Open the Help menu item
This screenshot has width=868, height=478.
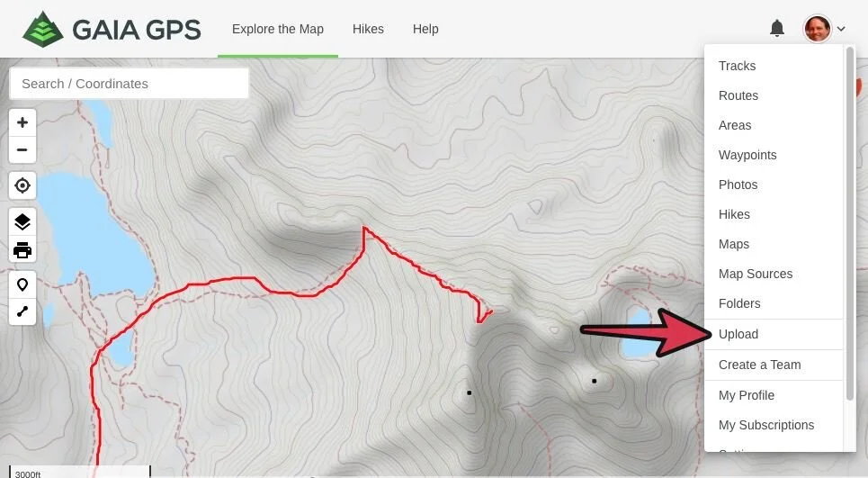click(425, 29)
